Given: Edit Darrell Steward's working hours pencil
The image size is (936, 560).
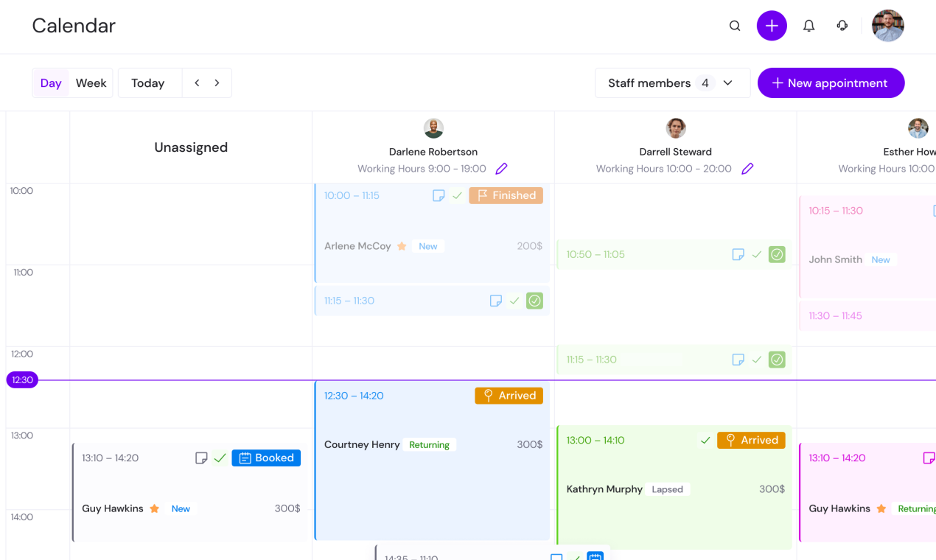Looking at the screenshot, I should (x=747, y=169).
